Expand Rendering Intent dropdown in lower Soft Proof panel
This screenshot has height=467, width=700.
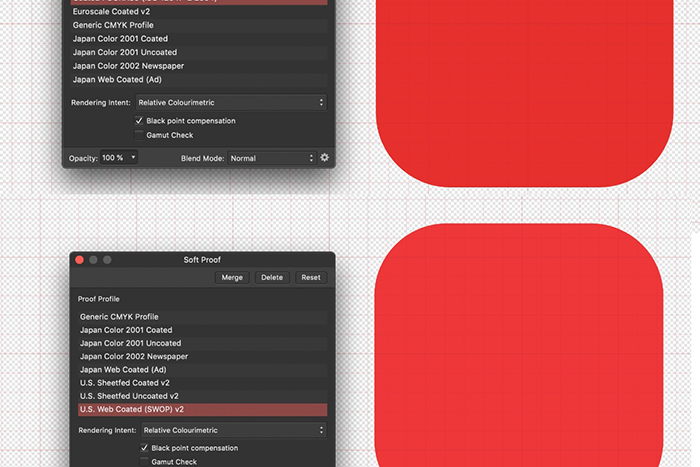tap(234, 430)
